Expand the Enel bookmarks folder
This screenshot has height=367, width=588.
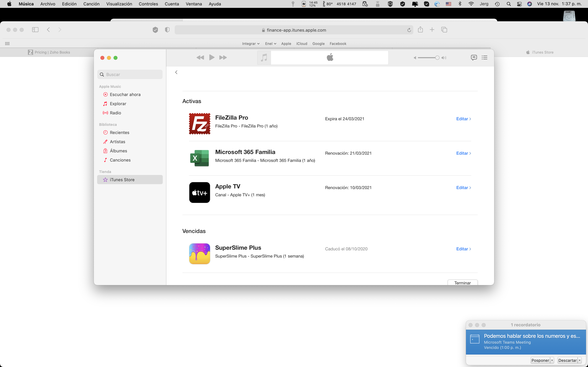pos(270,44)
